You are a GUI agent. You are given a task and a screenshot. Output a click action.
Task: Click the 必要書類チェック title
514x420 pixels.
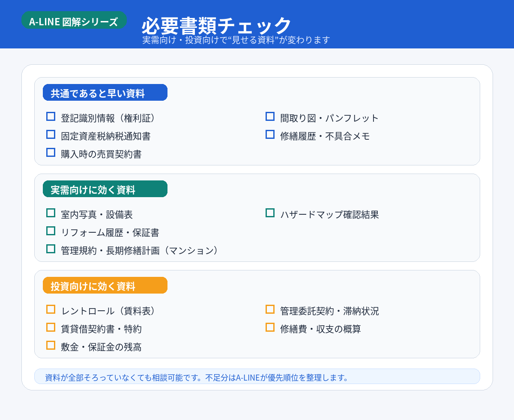217,26
